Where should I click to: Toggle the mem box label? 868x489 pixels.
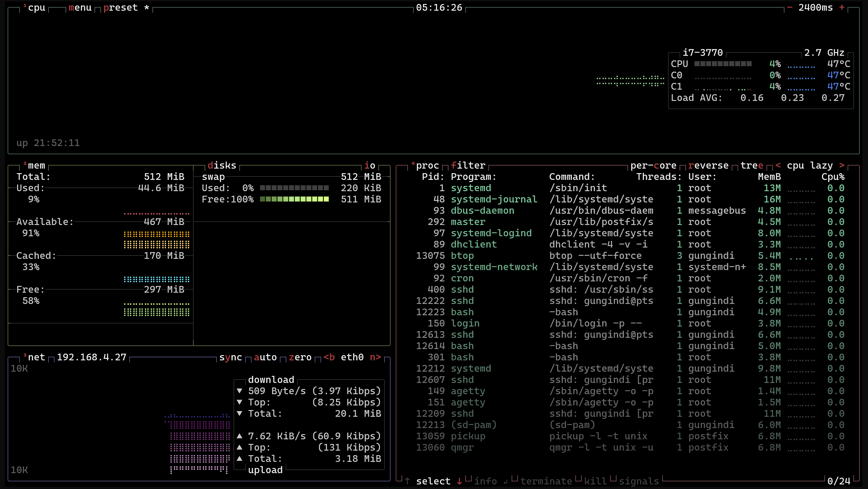[x=34, y=166]
